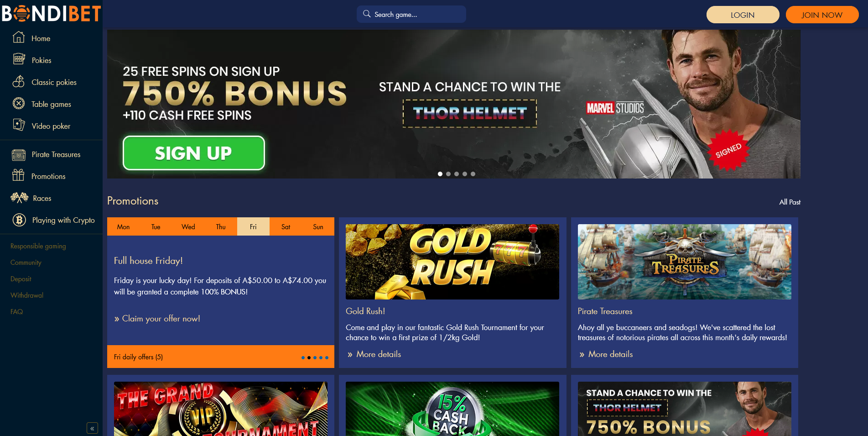
Task: Open the Pirate Treasures promotion thumbnail
Action: pos(684,262)
